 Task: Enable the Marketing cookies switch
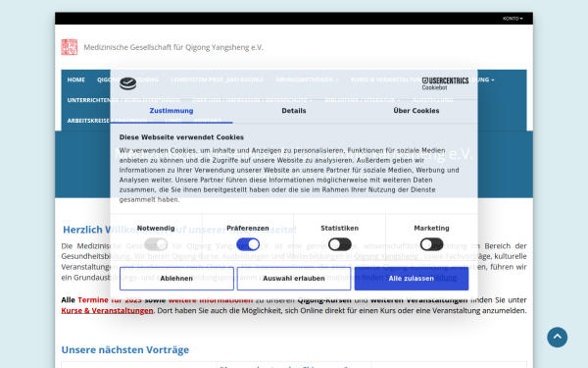point(431,244)
